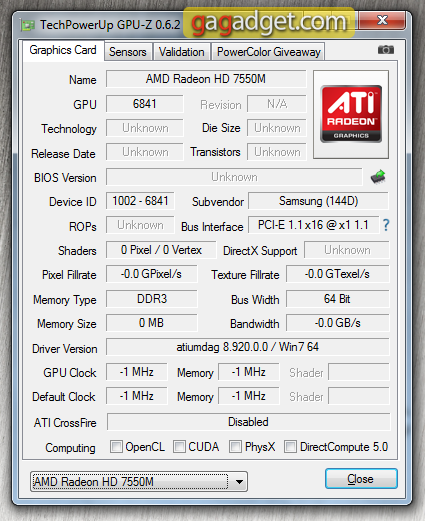Click the Transistors Unknown field

pyautogui.click(x=277, y=152)
